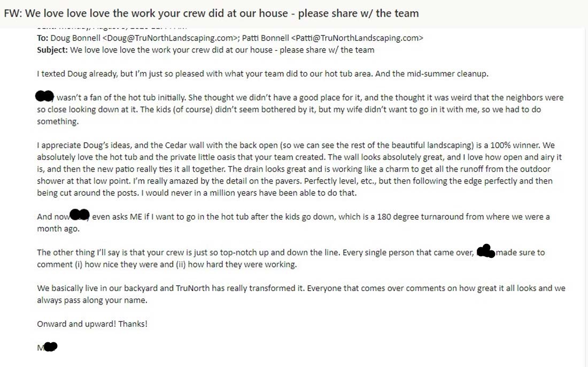Viewport: 588px width, 367px height.
Task: Click "always pass along your name" sentence
Action: coord(92,300)
